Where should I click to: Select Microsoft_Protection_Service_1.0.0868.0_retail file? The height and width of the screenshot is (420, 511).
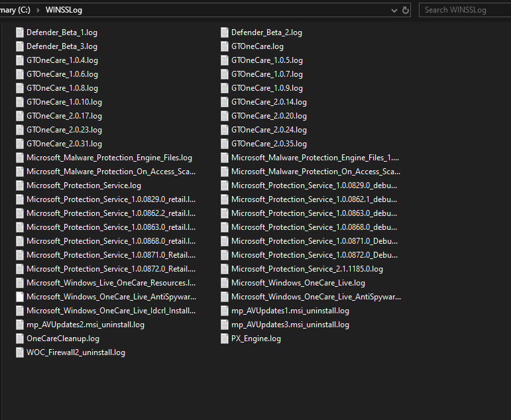pos(106,241)
